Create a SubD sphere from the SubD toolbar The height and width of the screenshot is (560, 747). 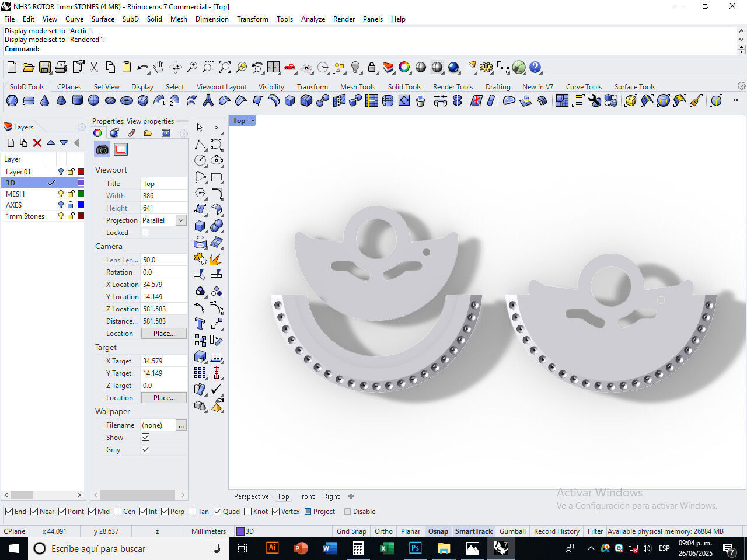(x=93, y=100)
